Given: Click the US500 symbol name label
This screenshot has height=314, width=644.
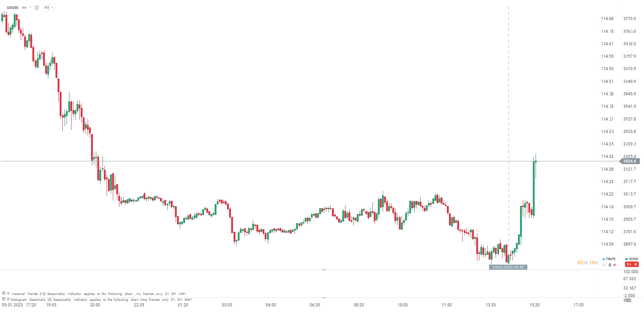Looking at the screenshot, I should pyautogui.click(x=12, y=8).
